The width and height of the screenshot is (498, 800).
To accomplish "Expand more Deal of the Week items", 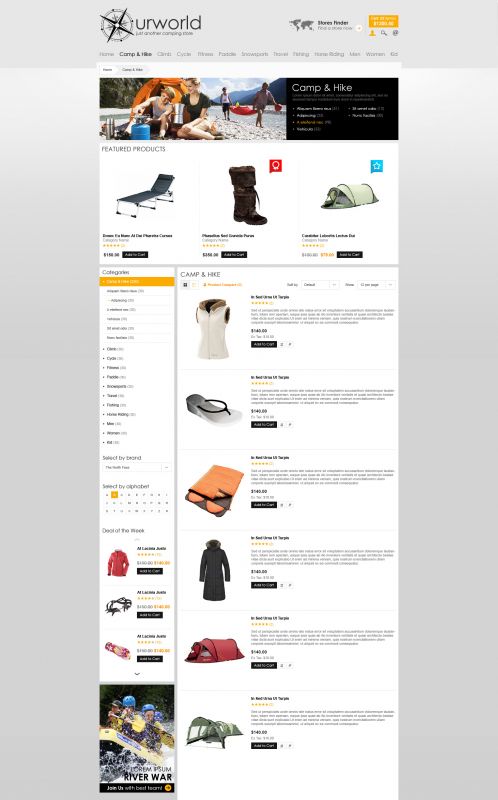I will 137,674.
